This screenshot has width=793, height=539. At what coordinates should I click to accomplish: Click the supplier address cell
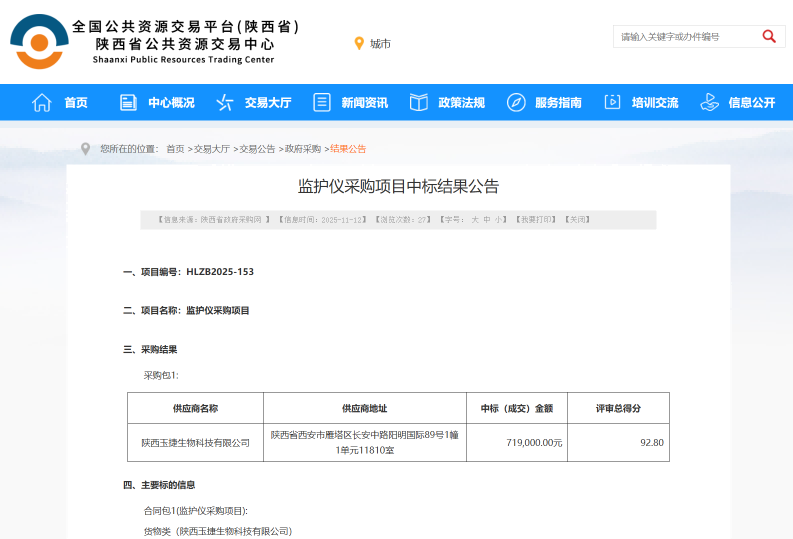(x=365, y=442)
